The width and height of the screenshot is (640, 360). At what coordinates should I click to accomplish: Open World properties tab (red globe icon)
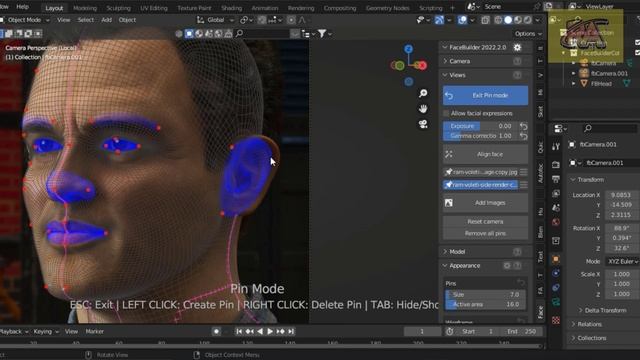pos(556,222)
